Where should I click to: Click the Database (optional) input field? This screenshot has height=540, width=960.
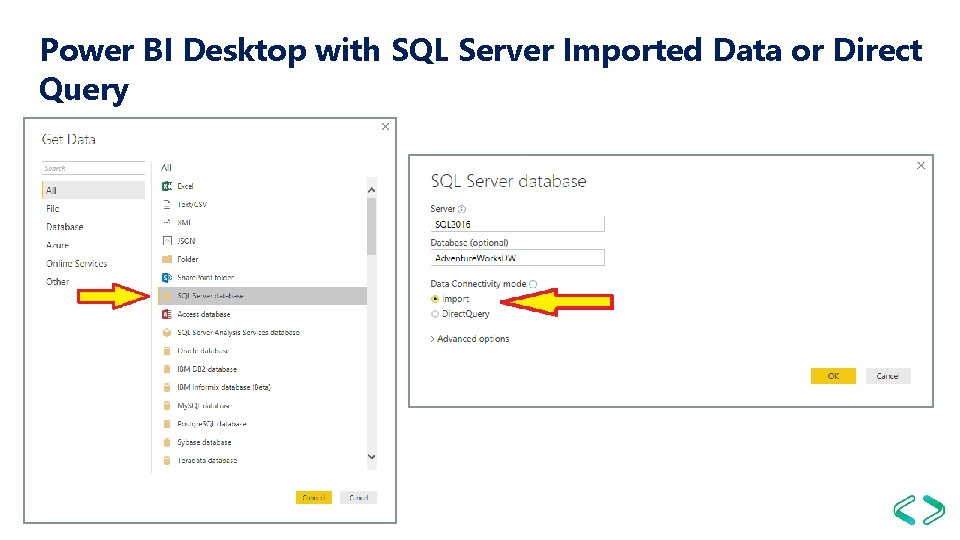(517, 258)
